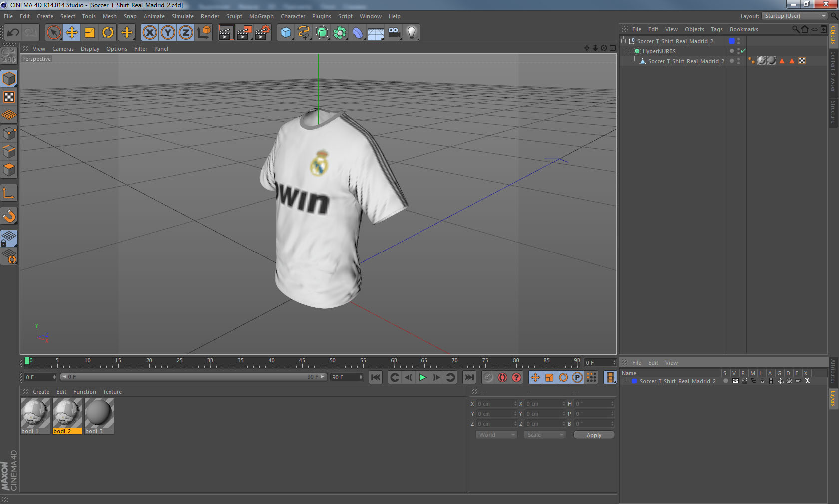Play the animation forward
This screenshot has height=504, width=839.
coord(422,377)
